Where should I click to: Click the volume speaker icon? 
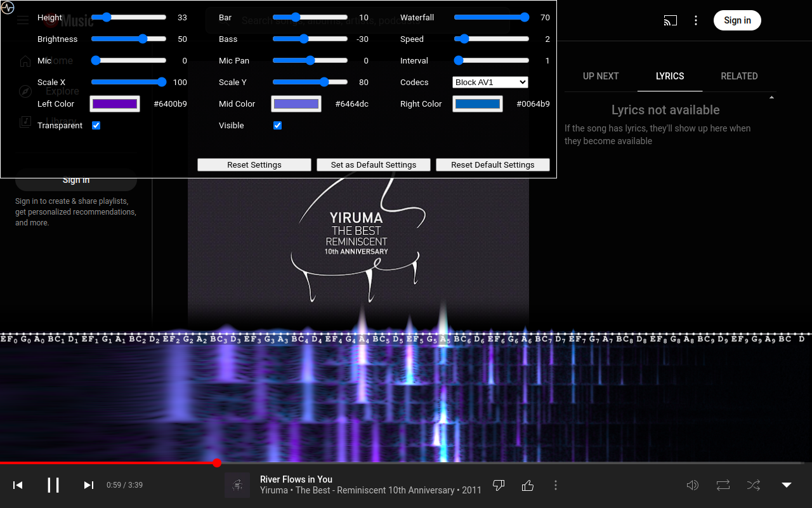[x=693, y=485]
